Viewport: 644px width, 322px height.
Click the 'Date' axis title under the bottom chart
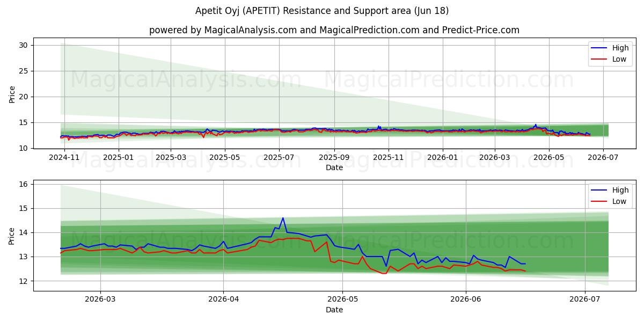(x=334, y=310)
